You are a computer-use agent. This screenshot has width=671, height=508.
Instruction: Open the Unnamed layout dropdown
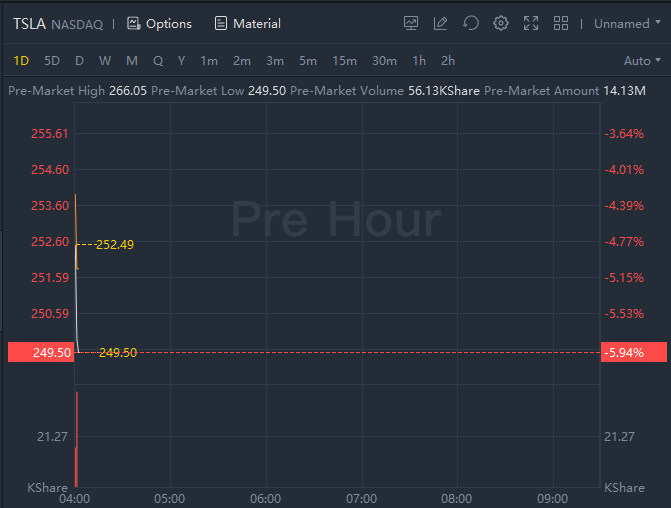628,23
